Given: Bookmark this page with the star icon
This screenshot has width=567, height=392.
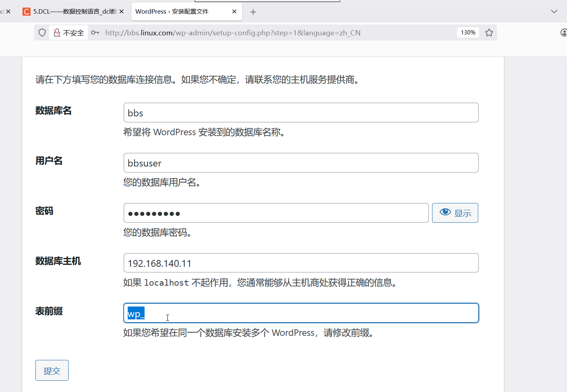Looking at the screenshot, I should point(489,32).
